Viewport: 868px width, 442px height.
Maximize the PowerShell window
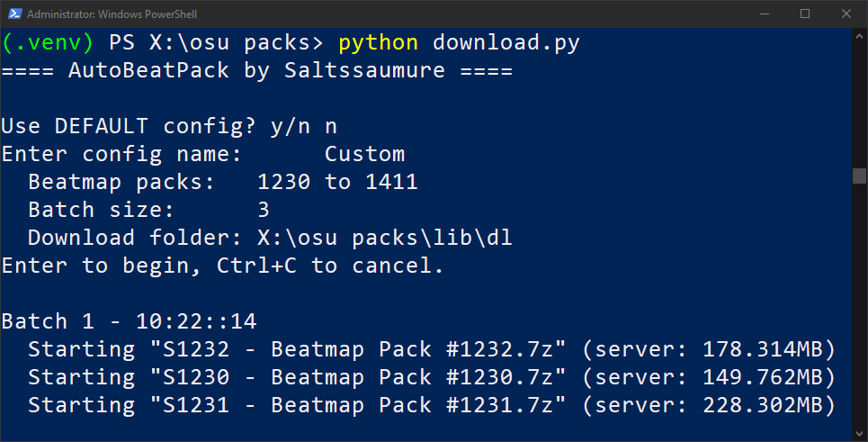(x=805, y=14)
